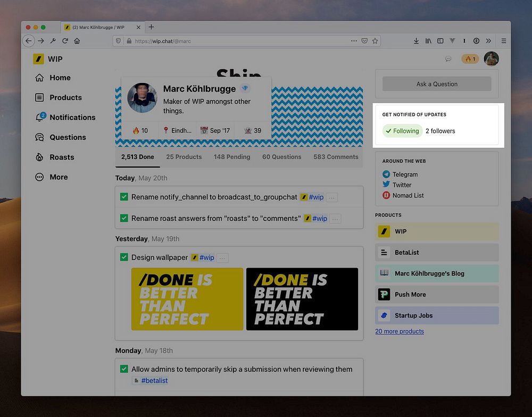Image resolution: width=532 pixels, height=417 pixels.
Task: Open options menu for Rename notify_channel todo
Action: [332, 197]
